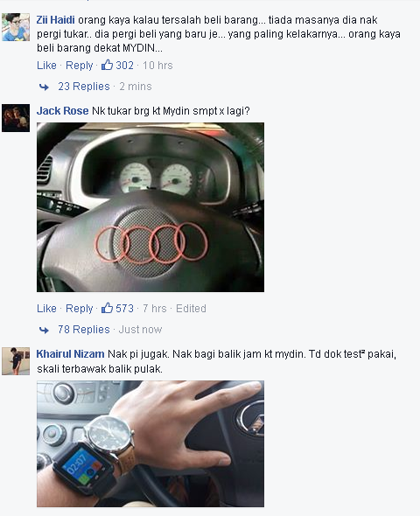The width and height of the screenshot is (420, 516).
Task: Click reply arrow icon beside 78 Replies
Action: pos(44,330)
